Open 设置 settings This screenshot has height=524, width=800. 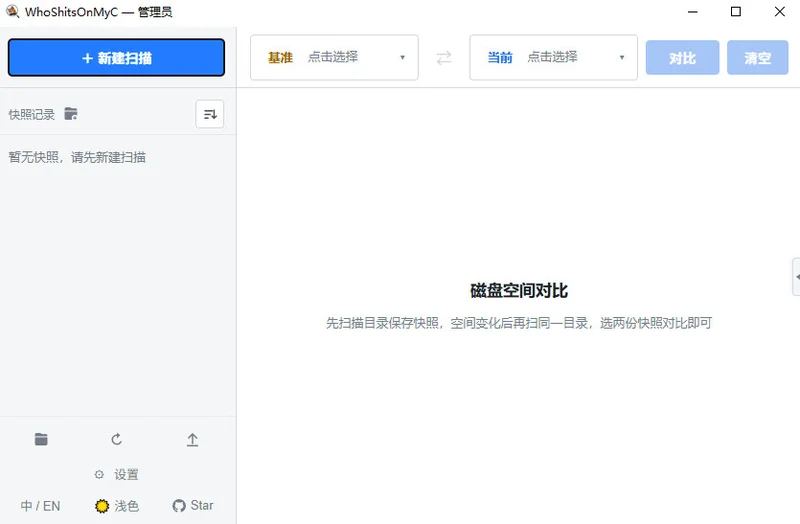(x=116, y=475)
